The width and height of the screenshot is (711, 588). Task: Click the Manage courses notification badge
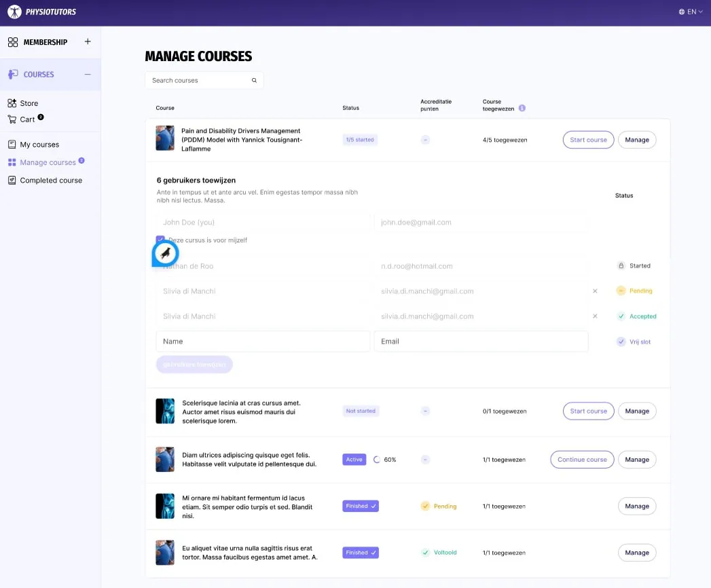81,160
